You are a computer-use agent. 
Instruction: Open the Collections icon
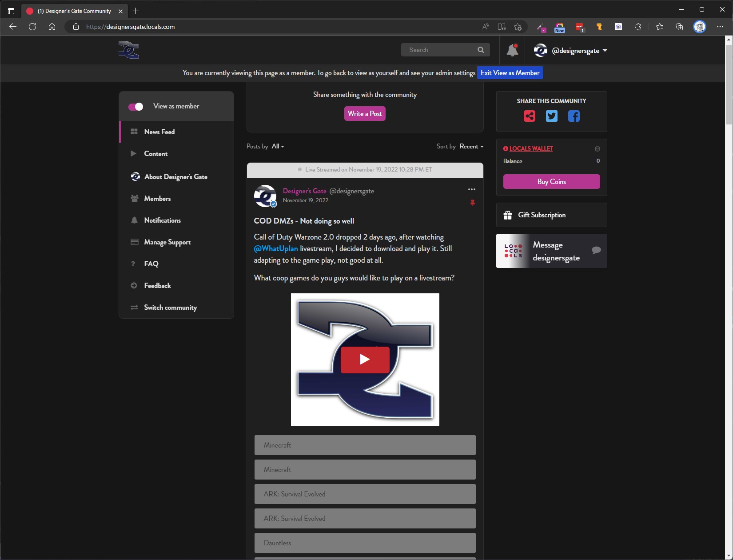[x=679, y=27]
